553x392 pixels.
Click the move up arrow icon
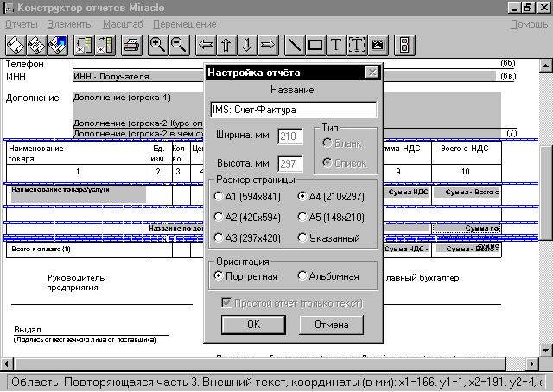click(x=226, y=44)
